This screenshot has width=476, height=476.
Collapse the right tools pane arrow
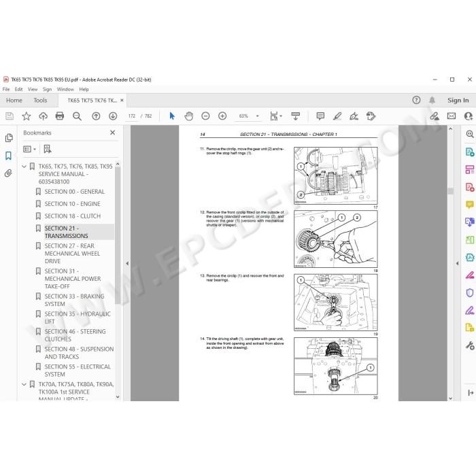point(457,264)
